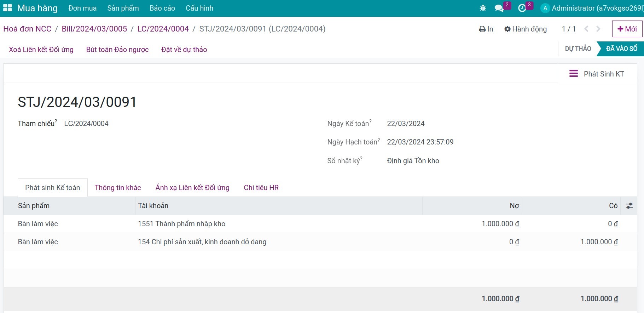Open the Báo cáo menu
The width and height of the screenshot is (644, 313).
coord(162,8)
